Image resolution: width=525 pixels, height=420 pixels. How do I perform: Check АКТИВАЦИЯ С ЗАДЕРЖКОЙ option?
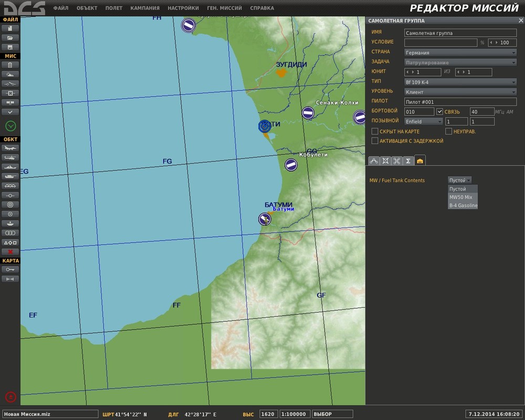click(x=375, y=141)
